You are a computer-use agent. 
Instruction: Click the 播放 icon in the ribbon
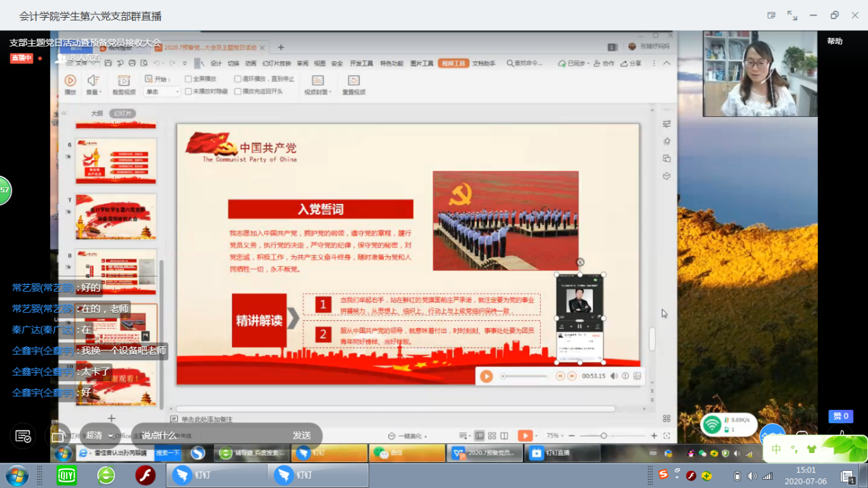tap(70, 84)
